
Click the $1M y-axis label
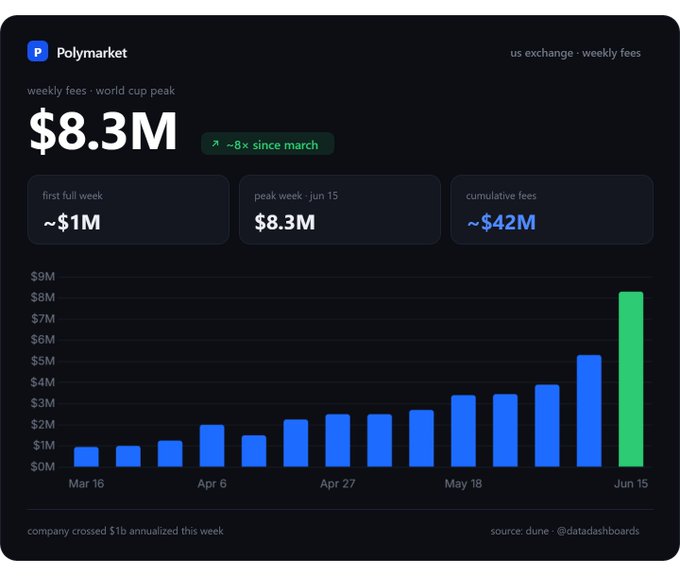click(x=43, y=445)
